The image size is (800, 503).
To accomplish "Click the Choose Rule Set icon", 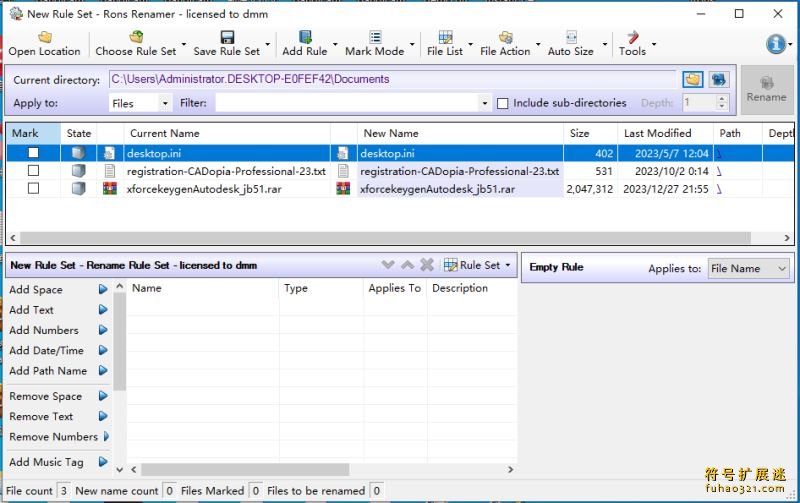I will pos(135,37).
